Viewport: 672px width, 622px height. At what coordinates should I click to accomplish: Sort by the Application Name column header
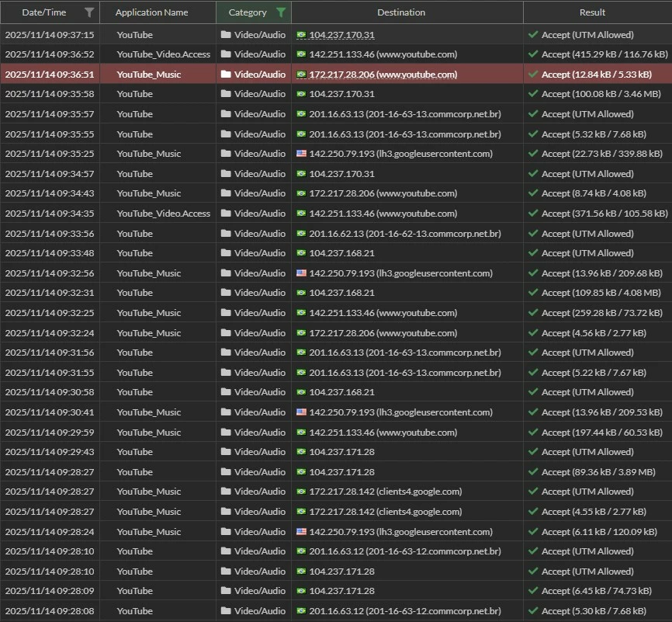click(151, 12)
